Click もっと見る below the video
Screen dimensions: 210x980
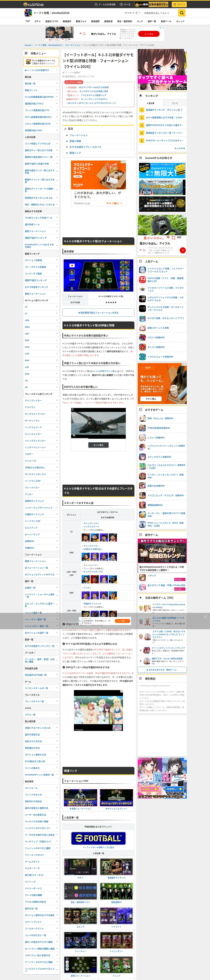98,445
